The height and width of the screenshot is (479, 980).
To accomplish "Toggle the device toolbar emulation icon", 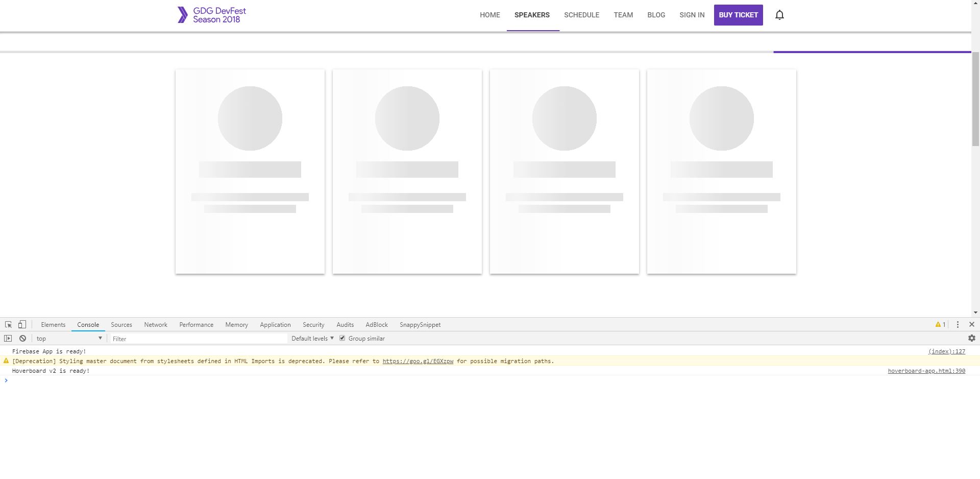I will click(x=21, y=324).
